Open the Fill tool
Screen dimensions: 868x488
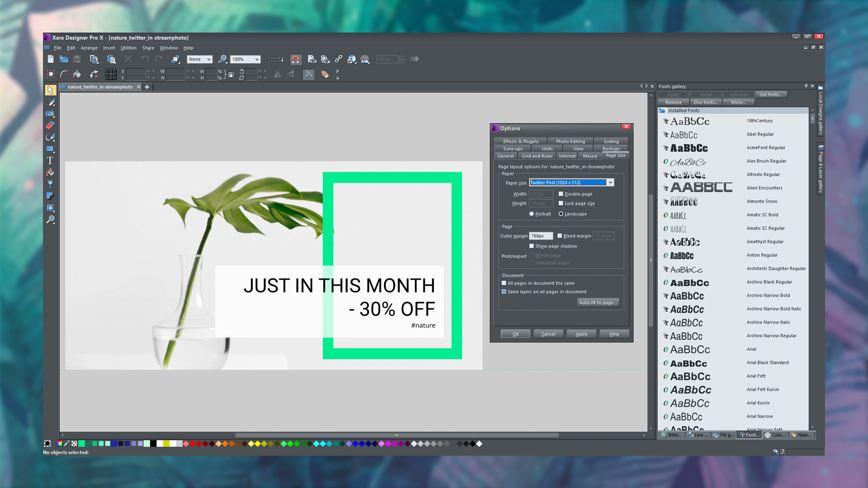(x=51, y=173)
